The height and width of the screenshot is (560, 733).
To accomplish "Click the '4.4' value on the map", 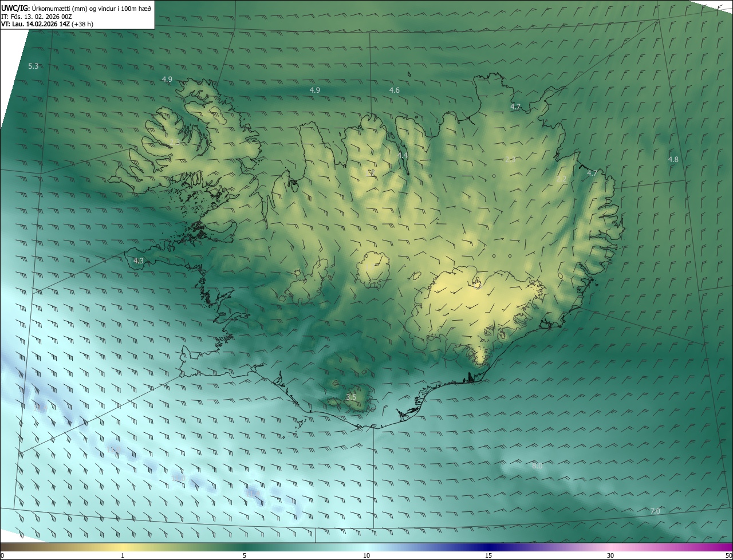I will click(403, 156).
